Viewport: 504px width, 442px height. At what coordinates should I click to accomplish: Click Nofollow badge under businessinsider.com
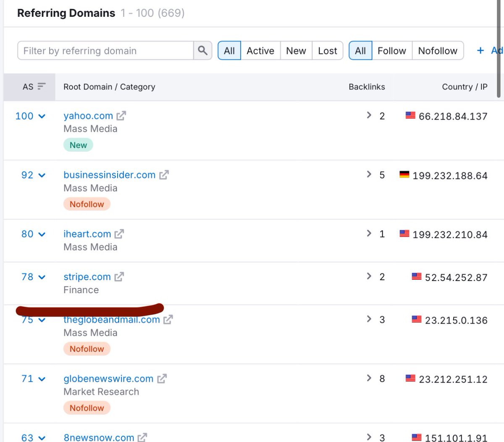(87, 204)
